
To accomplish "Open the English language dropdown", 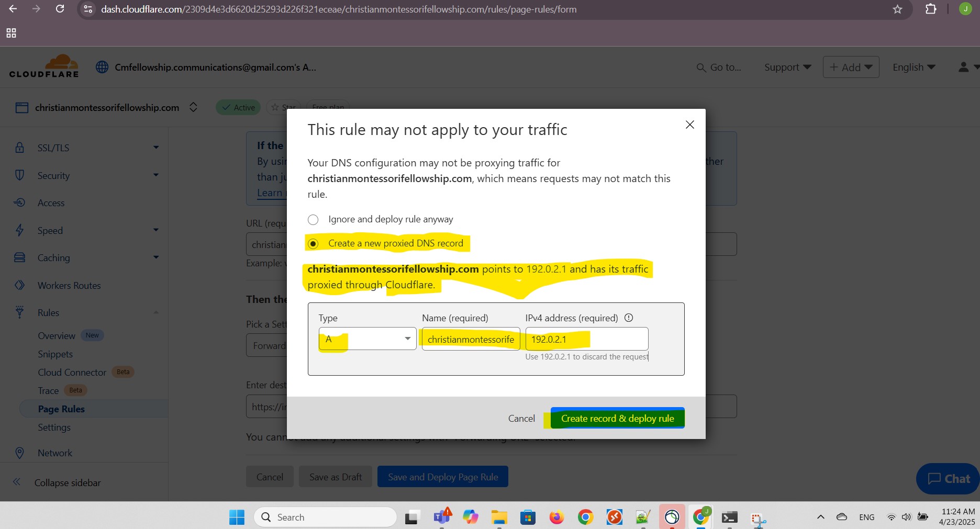I will (914, 67).
